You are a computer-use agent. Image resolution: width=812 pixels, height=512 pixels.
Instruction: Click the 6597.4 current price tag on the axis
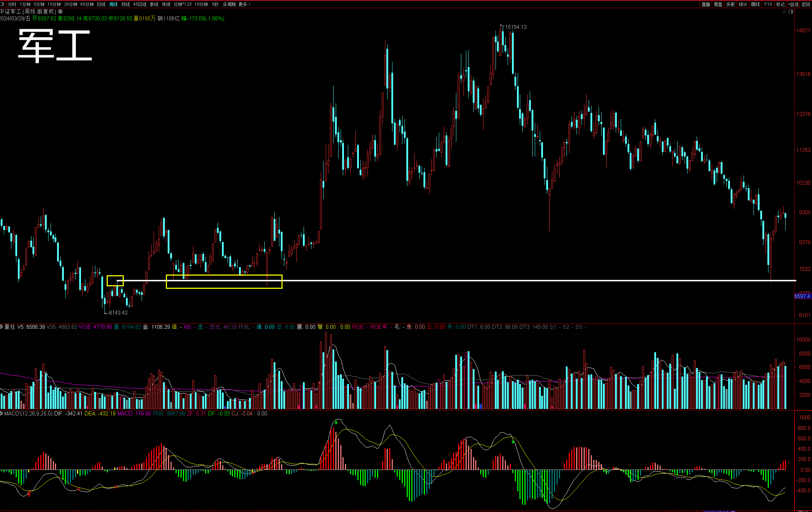(x=803, y=296)
